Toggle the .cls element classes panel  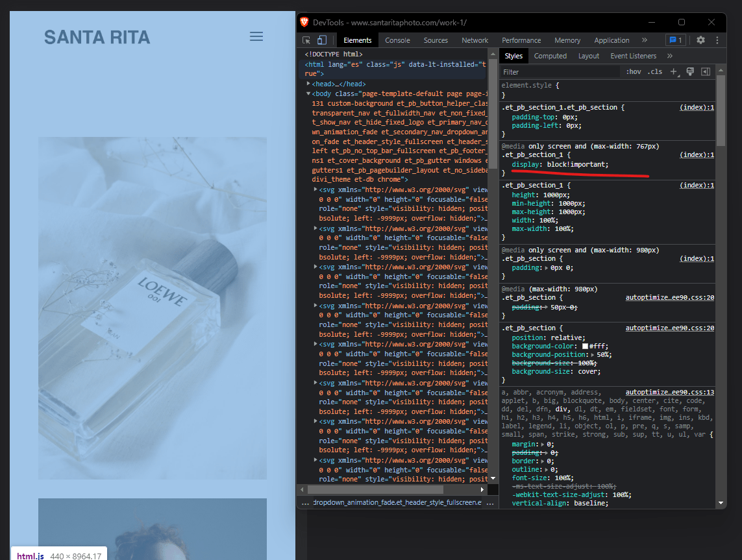pos(656,72)
